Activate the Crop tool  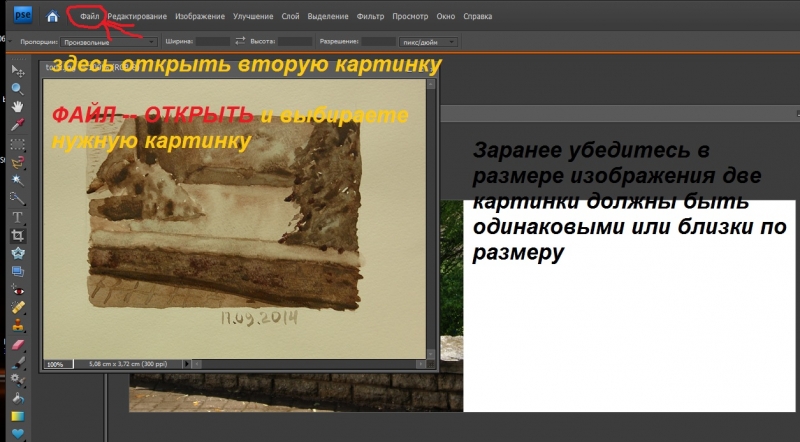point(17,234)
